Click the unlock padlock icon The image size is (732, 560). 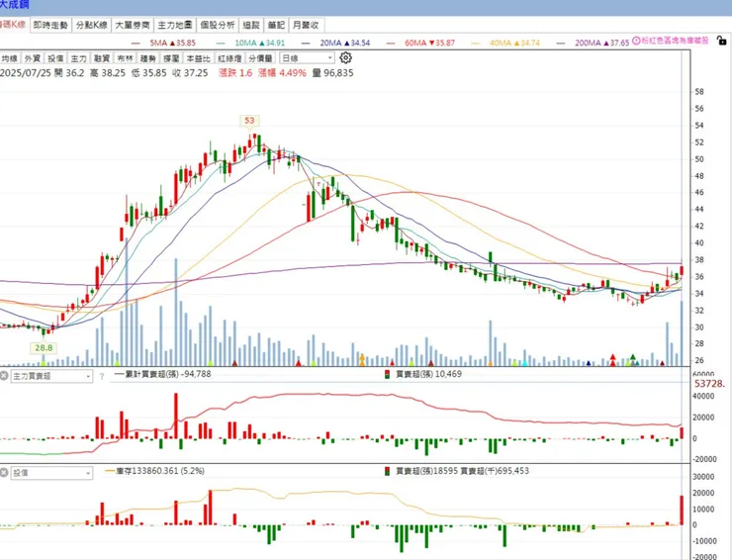(x=722, y=41)
